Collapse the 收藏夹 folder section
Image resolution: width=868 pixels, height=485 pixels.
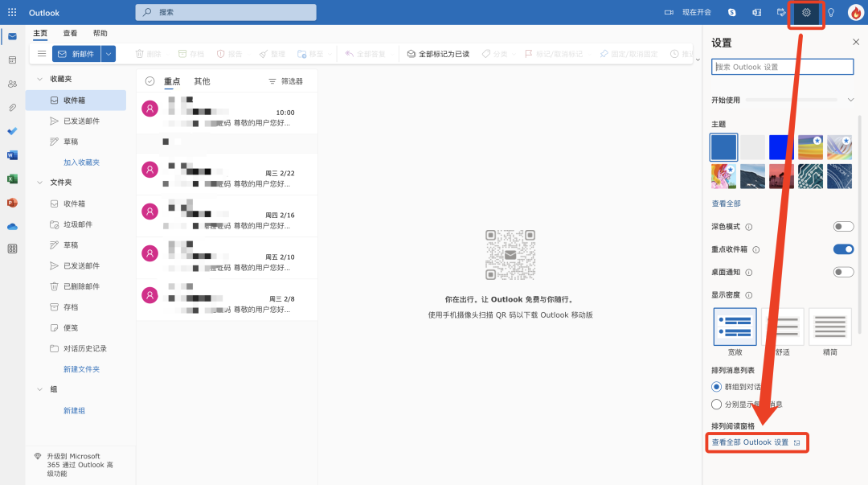[39, 78]
